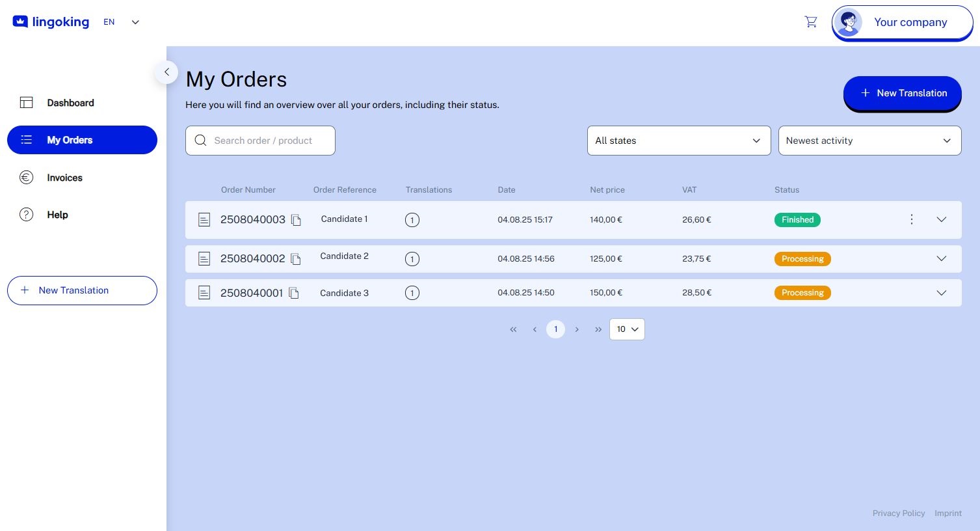Click the Invoices euro icon

26,177
